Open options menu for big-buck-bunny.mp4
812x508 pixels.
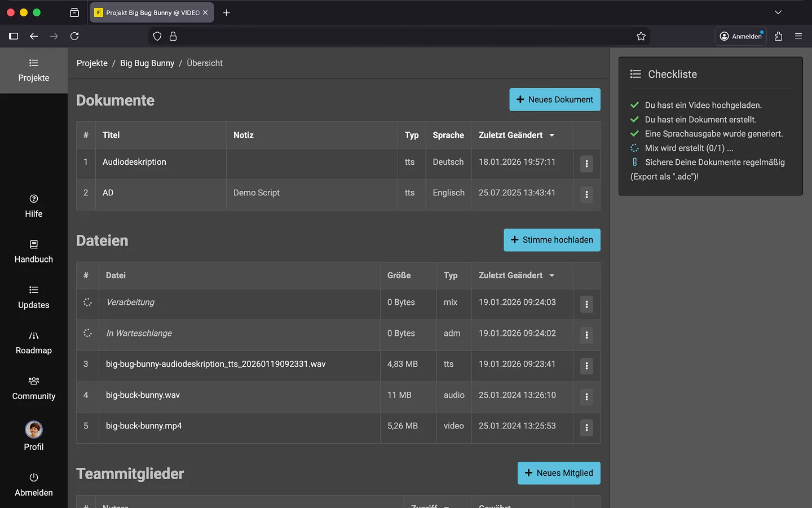point(586,428)
